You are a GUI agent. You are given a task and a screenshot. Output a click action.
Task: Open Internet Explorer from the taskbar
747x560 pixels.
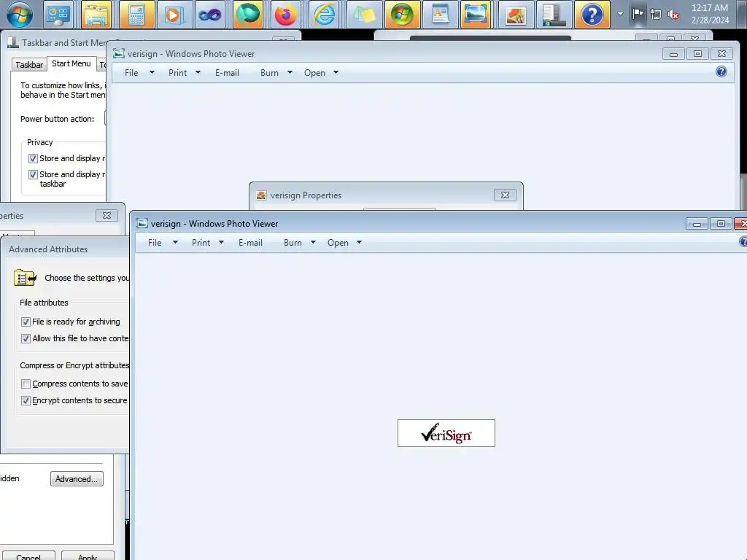325,15
